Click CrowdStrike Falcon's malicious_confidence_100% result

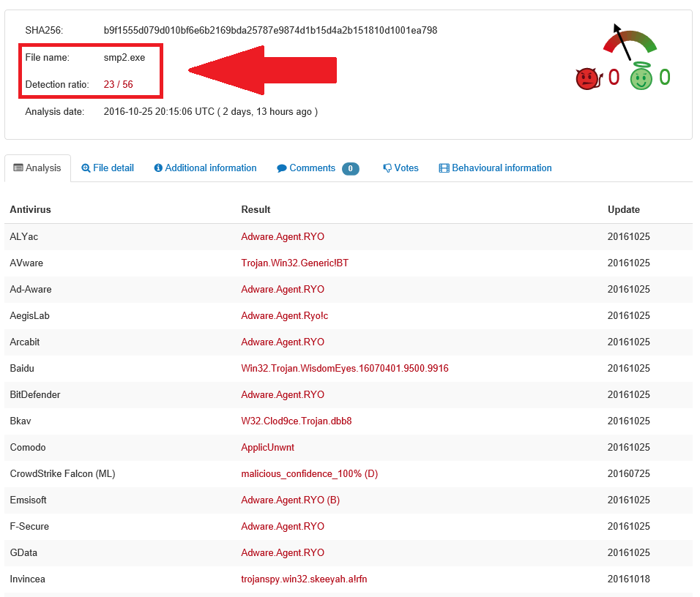[309, 474]
